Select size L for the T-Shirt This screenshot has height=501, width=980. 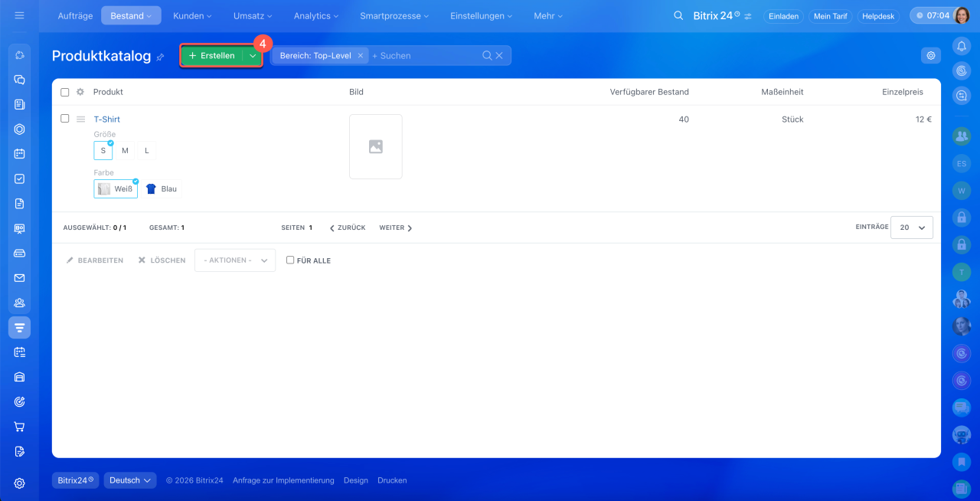pyautogui.click(x=147, y=151)
